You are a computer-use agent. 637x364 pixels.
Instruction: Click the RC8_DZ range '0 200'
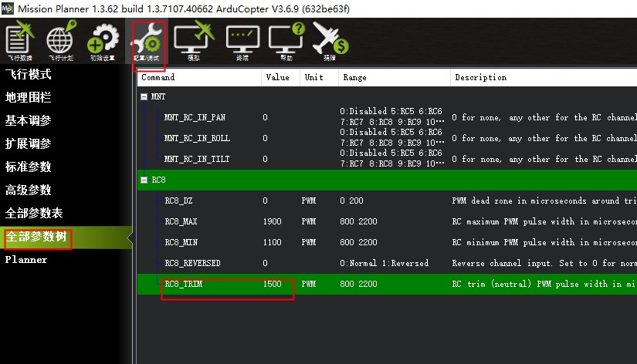[x=351, y=201]
